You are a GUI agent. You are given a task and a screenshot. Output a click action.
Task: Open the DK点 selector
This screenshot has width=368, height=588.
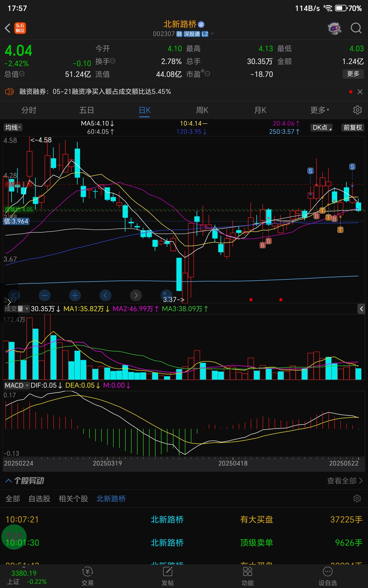pos(322,127)
